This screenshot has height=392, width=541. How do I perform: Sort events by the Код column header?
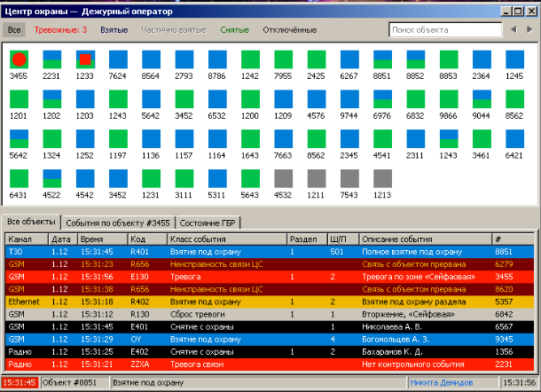pyautogui.click(x=147, y=239)
